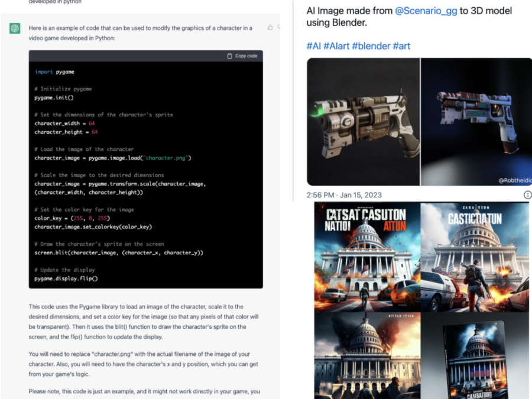Open the poster titled GASTICDATUN
This screenshot has width=532, height=399.
pos(475,257)
